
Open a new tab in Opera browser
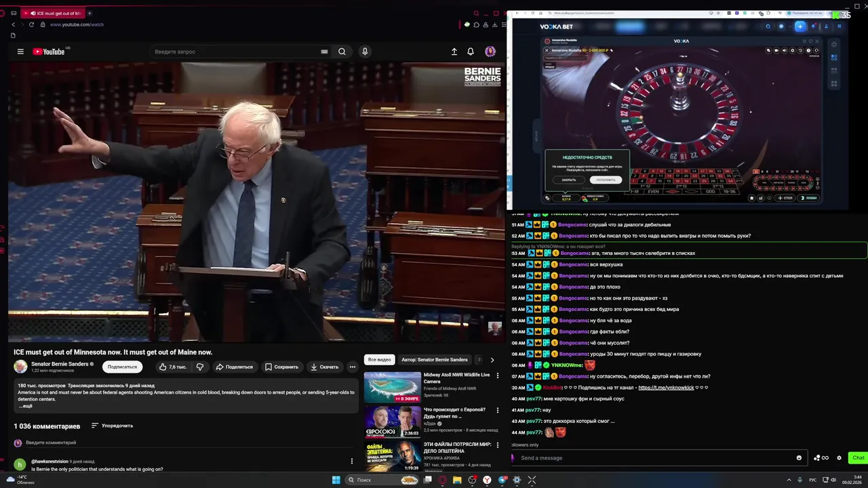(x=90, y=13)
